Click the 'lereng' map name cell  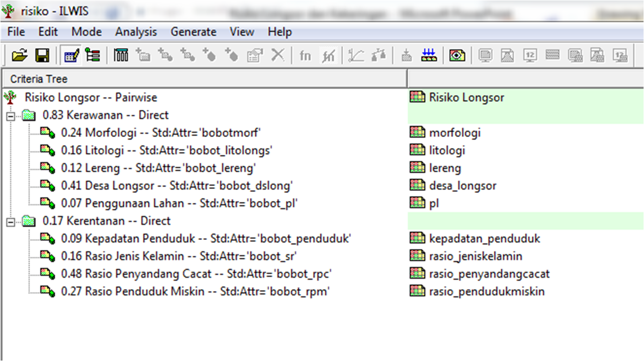[445, 168]
